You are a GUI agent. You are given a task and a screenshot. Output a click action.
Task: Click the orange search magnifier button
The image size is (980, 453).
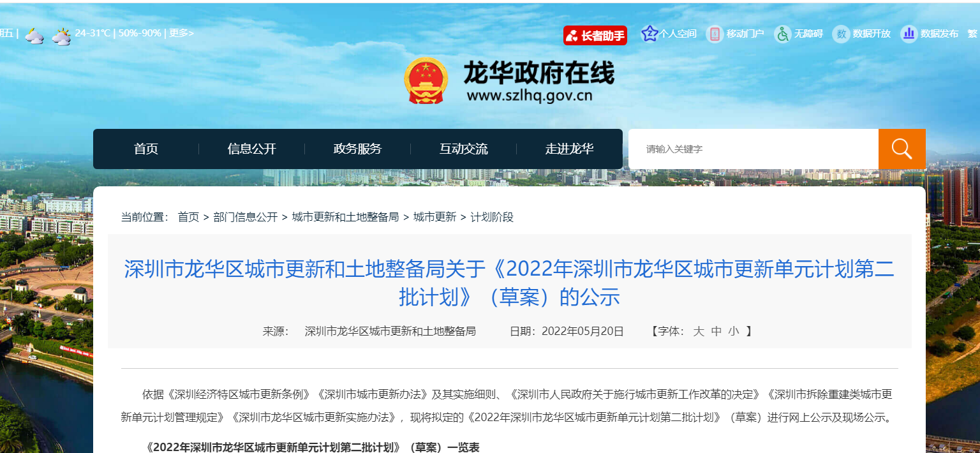(x=902, y=149)
